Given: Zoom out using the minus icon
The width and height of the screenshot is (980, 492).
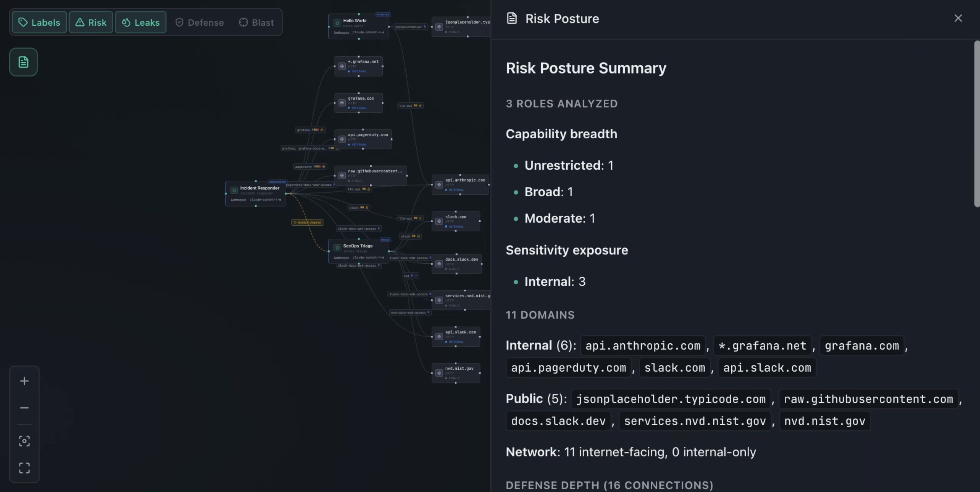Looking at the screenshot, I should [x=24, y=407].
